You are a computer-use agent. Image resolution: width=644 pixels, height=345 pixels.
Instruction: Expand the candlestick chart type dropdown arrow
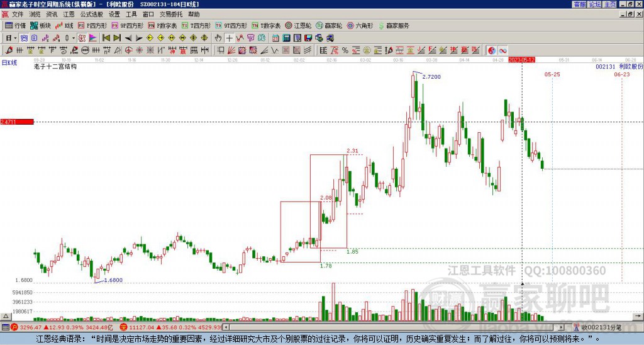coord(73,38)
